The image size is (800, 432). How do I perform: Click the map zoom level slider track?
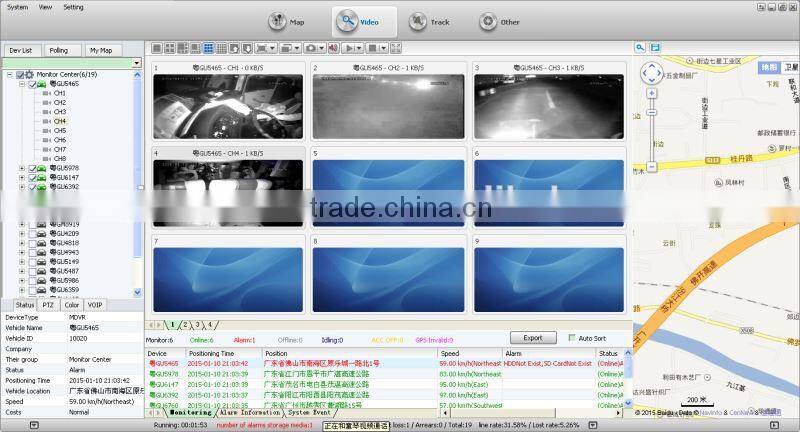coord(652,130)
